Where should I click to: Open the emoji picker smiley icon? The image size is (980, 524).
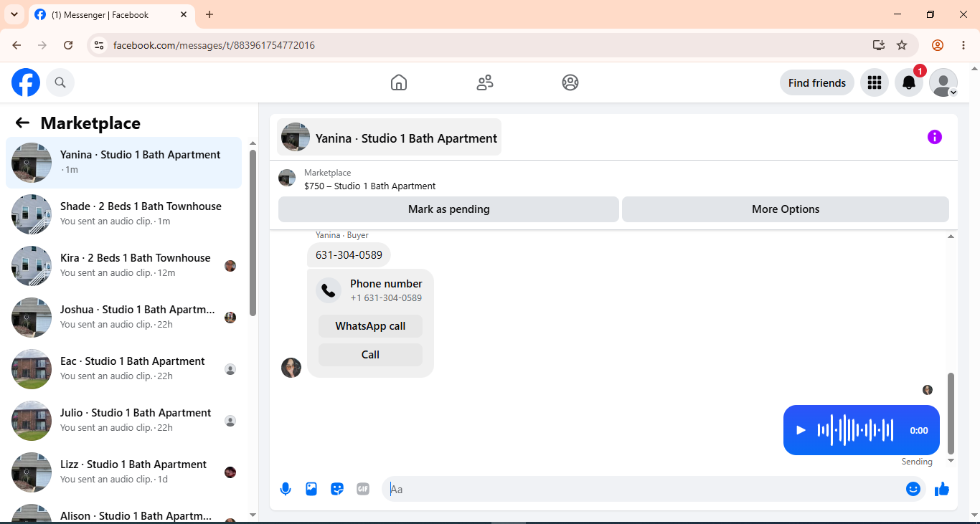[913, 489]
